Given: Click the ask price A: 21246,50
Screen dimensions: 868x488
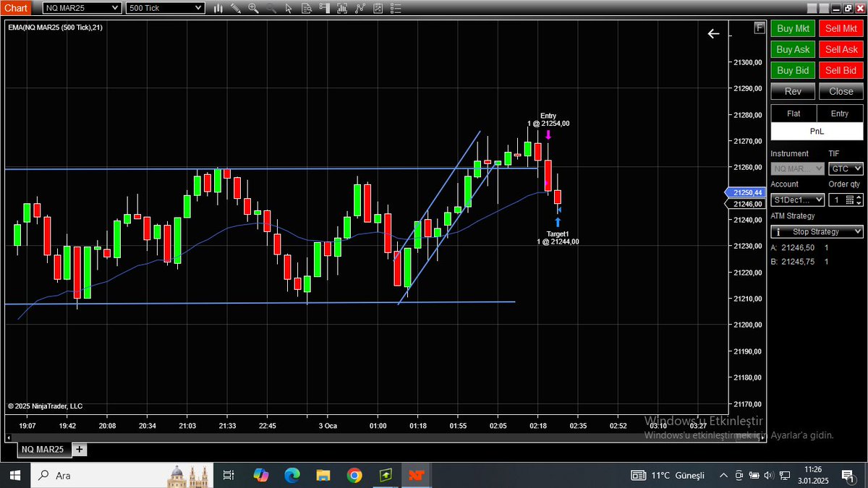Looking at the screenshot, I should 793,247.
